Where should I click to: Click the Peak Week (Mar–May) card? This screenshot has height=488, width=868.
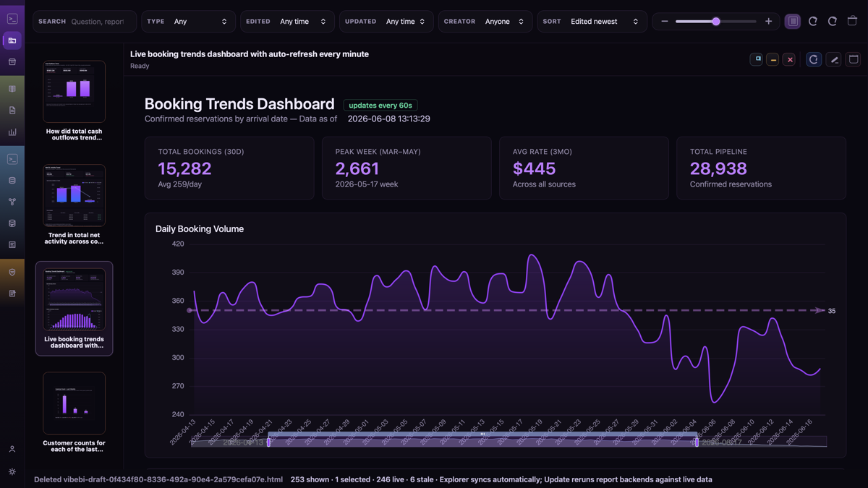click(x=407, y=168)
